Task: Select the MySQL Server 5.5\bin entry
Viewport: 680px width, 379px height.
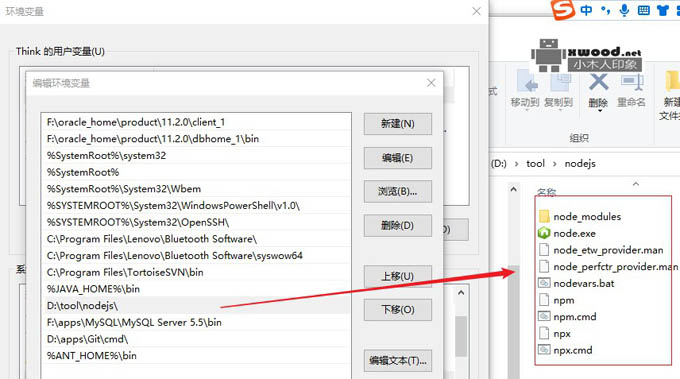Action: 196,322
